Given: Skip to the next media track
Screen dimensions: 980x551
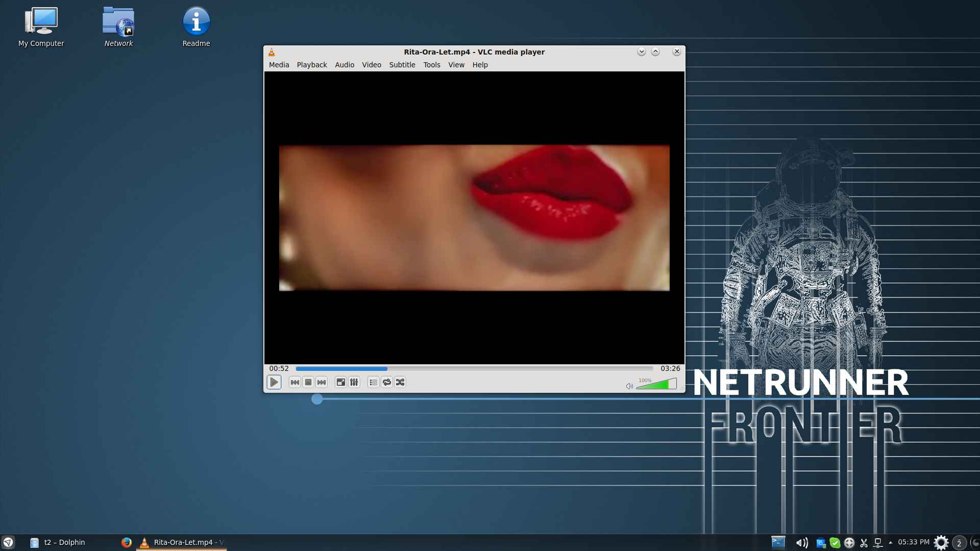Looking at the screenshot, I should pyautogui.click(x=322, y=382).
